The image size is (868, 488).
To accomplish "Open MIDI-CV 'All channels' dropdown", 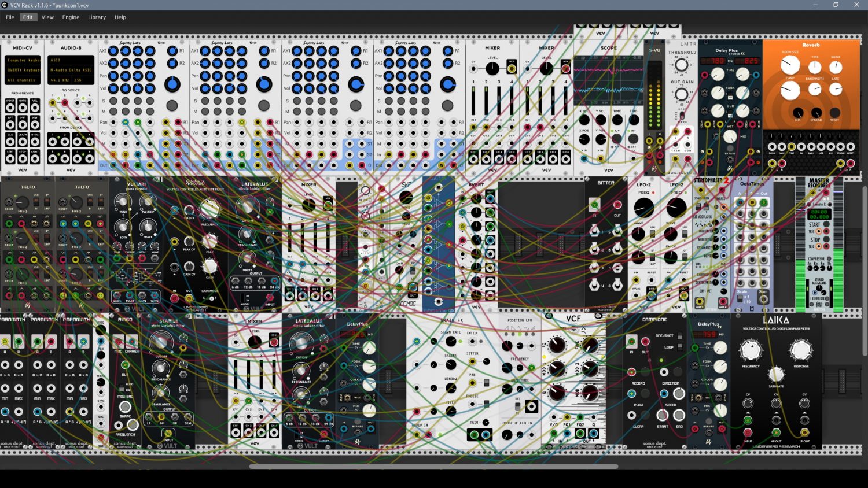I will point(23,80).
